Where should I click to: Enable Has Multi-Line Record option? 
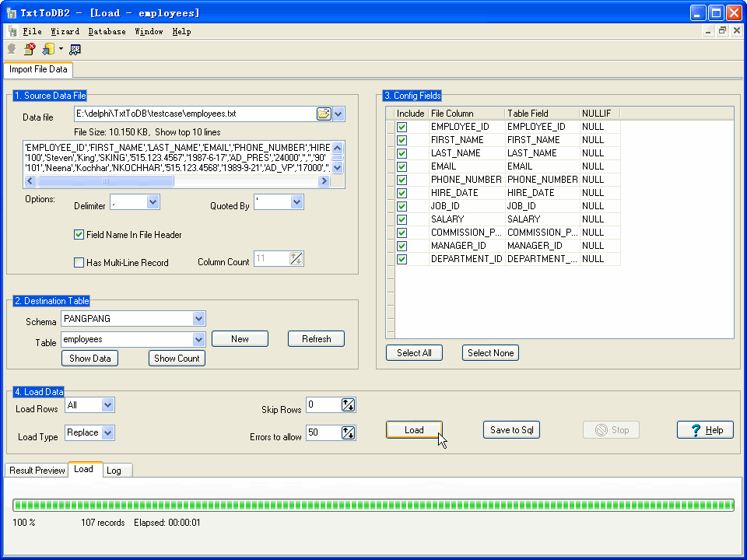click(79, 262)
